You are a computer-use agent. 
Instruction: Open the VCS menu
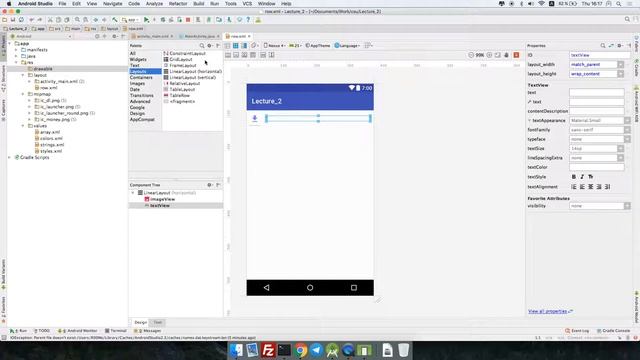click(247, 4)
